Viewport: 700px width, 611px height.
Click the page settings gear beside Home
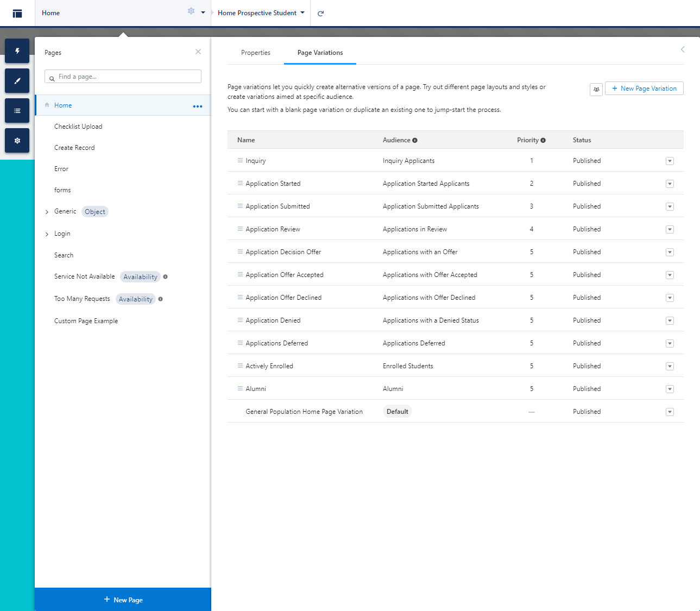tap(191, 11)
